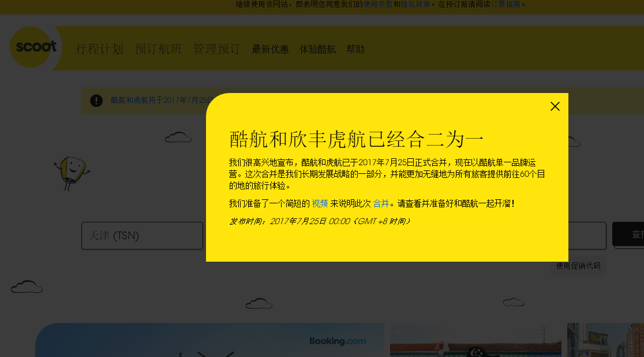
Task: Open the 体验酷航 menu
Action: pyautogui.click(x=318, y=49)
